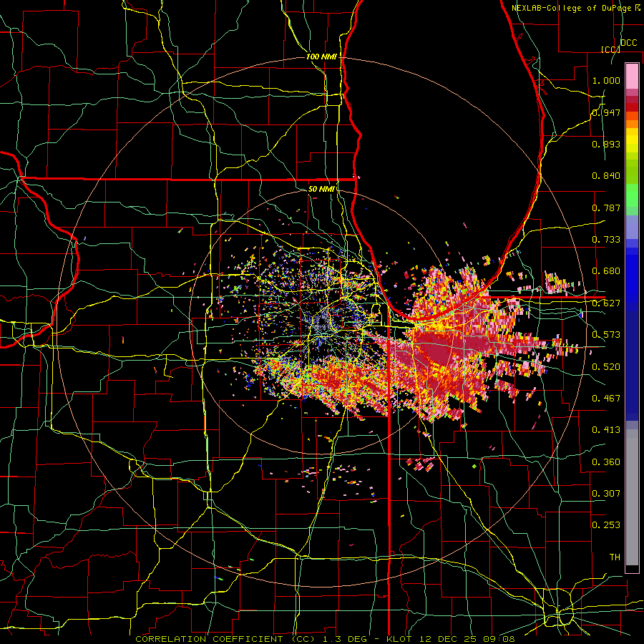Image resolution: width=644 pixels, height=644 pixels.
Task: Click the 0.840 legend value
Action: 606,176
